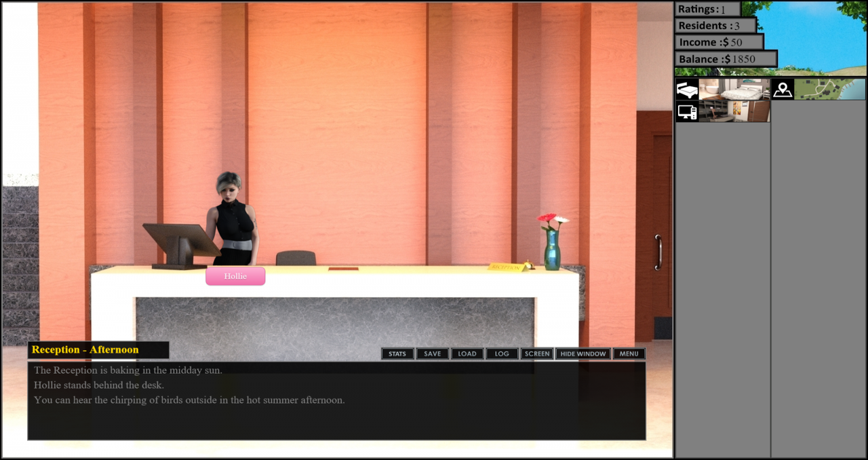The width and height of the screenshot is (868, 460).
Task: Click the Income display
Action: (719, 42)
